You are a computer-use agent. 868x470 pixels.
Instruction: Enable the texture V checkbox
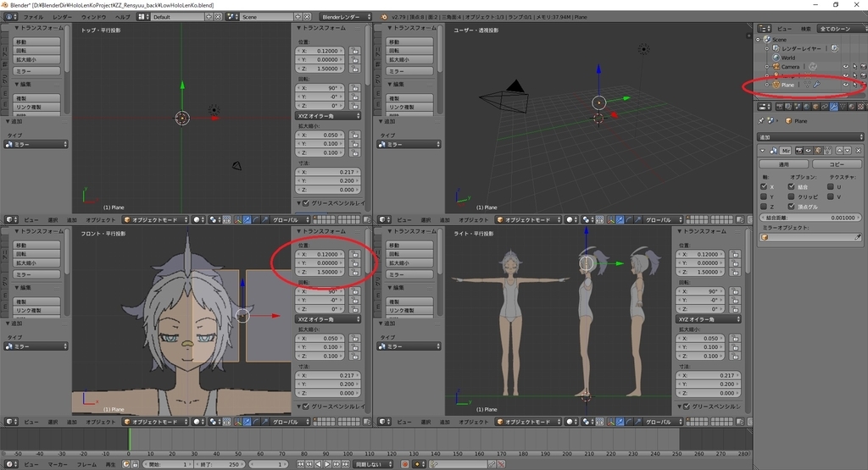click(831, 196)
